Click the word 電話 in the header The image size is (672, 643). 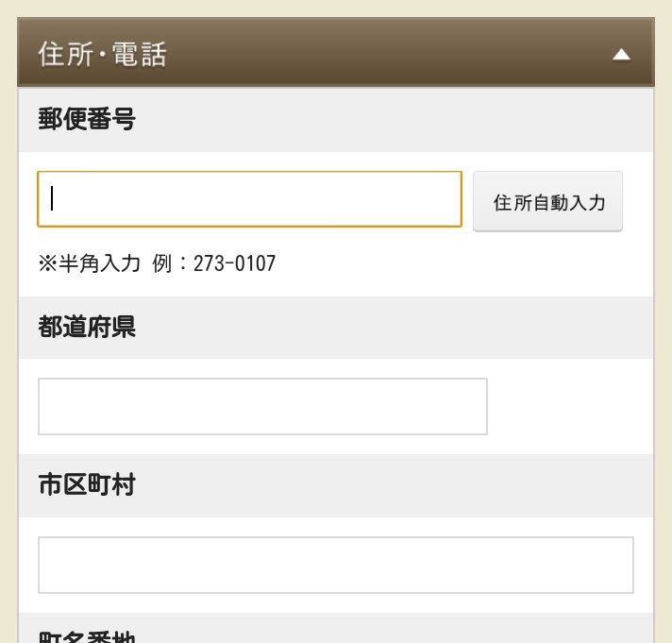140,55
